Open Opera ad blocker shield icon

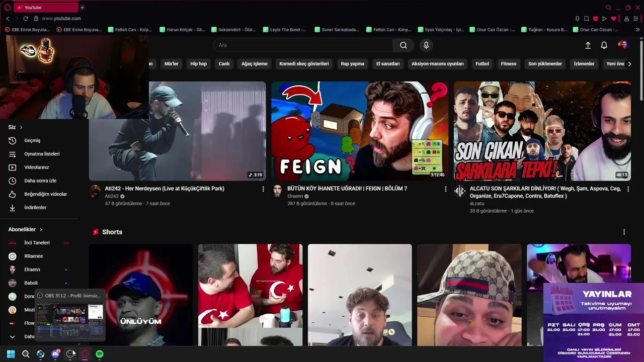click(595, 19)
